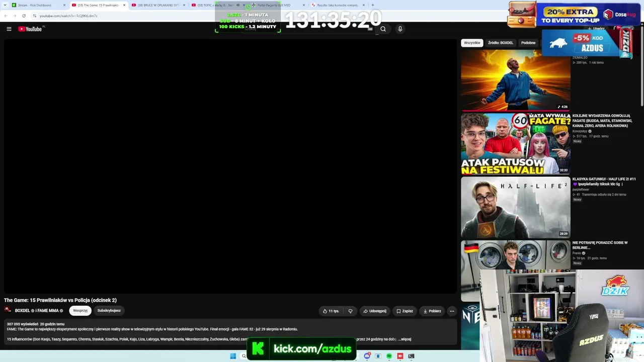The width and height of the screenshot is (644, 362).
Task: Open the terminal icon on taskbar
Action: (x=411, y=356)
